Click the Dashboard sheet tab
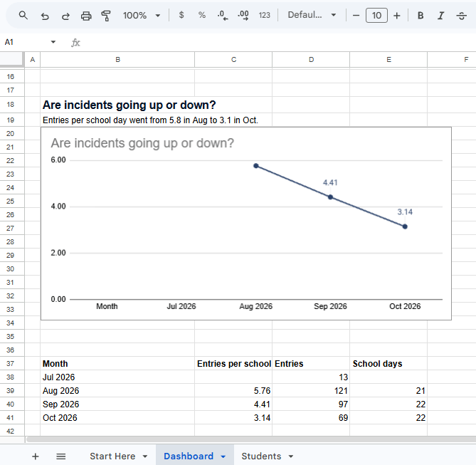Screen dimensions: 476x465 click(189, 456)
